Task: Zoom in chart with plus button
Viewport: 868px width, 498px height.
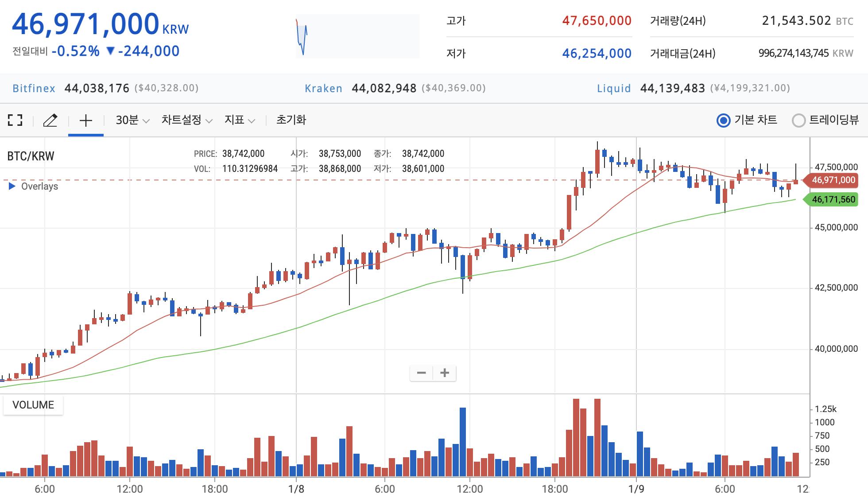Action: tap(445, 373)
